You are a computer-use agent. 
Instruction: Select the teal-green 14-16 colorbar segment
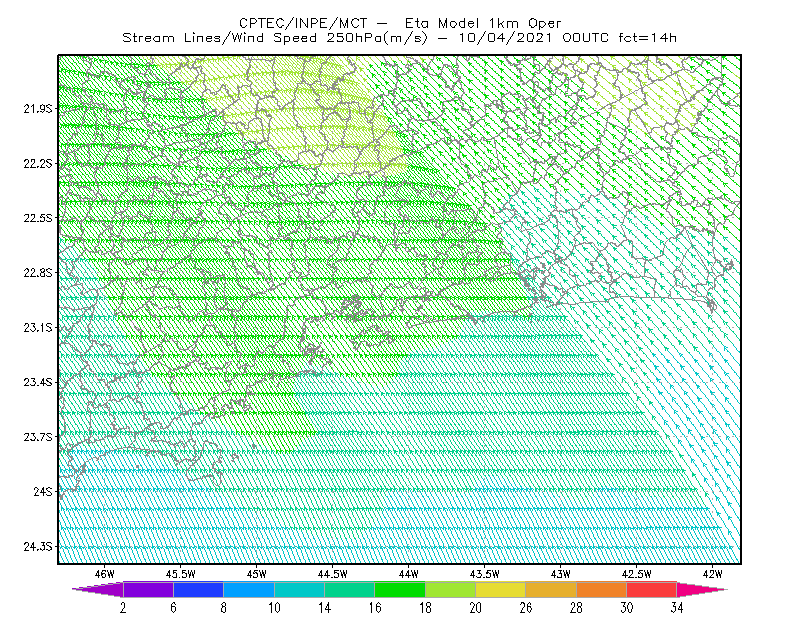(349, 589)
